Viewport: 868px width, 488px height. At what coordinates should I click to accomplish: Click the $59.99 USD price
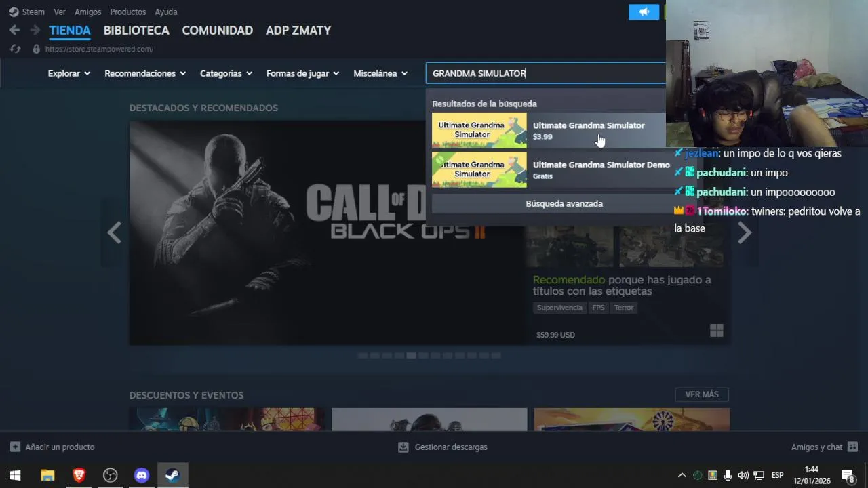[555, 335]
